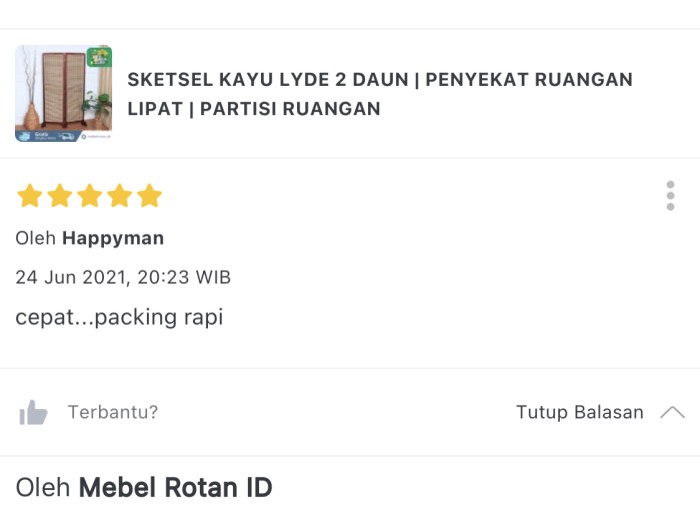Open the reviewer profile Happyman
700x513 pixels.
tap(113, 238)
